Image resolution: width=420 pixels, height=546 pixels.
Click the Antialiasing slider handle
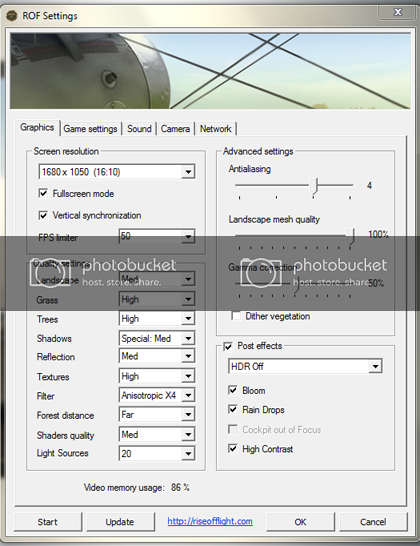(x=314, y=186)
